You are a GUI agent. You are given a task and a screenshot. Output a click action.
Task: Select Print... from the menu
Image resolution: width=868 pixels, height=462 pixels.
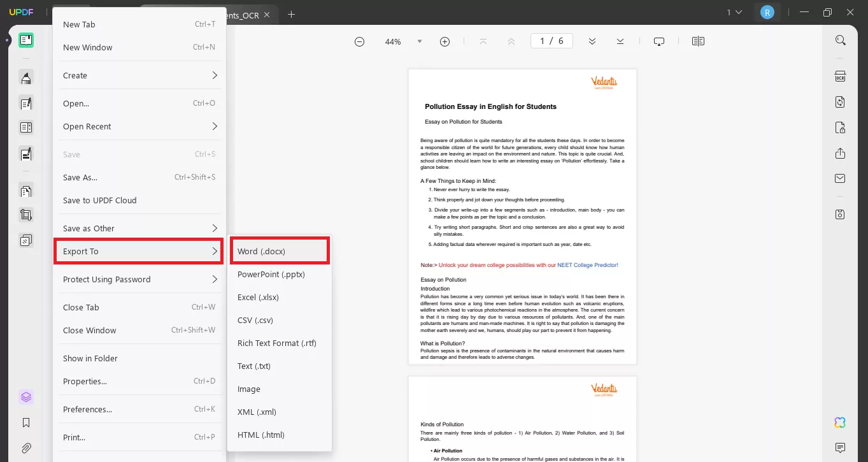(x=139, y=437)
